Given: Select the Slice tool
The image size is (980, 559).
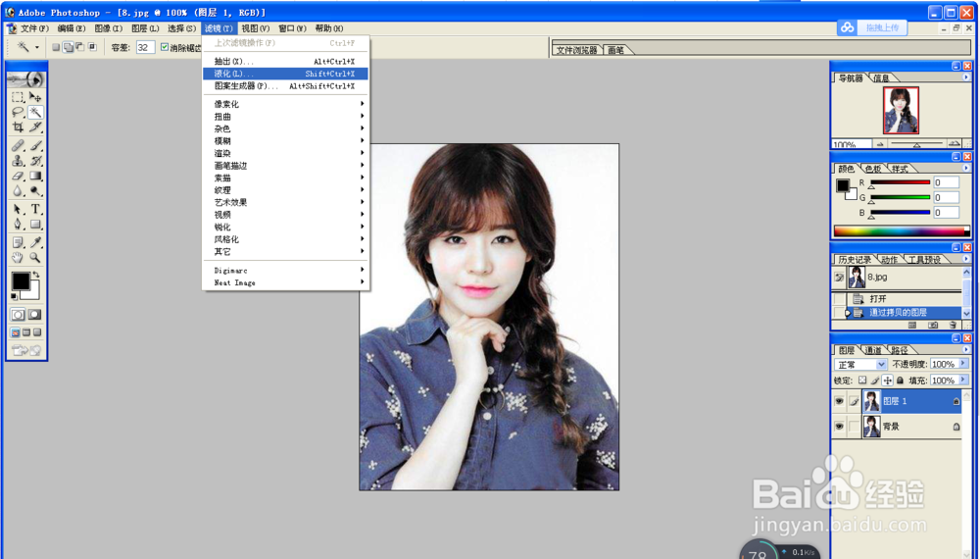Looking at the screenshot, I should [x=35, y=127].
